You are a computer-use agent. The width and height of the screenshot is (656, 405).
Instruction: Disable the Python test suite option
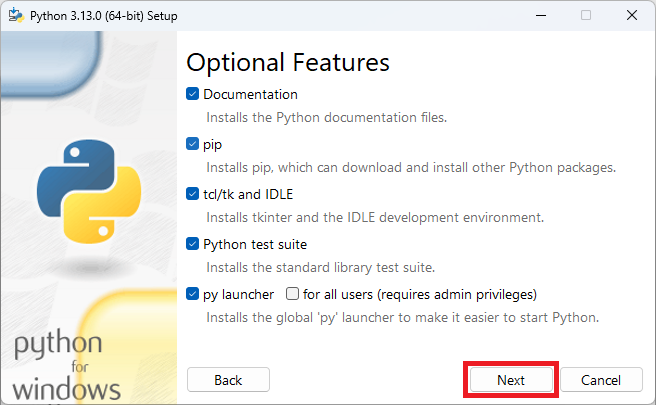coord(192,244)
